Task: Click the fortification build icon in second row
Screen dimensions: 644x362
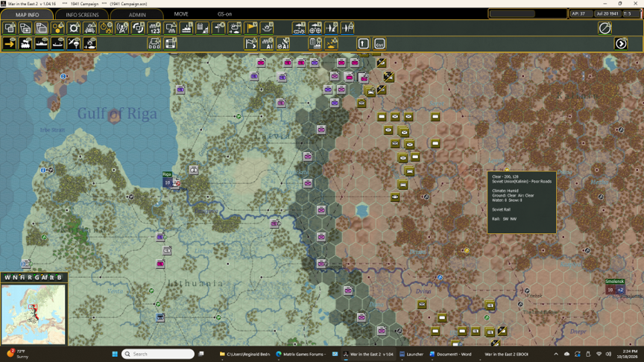Action: click(154, 43)
